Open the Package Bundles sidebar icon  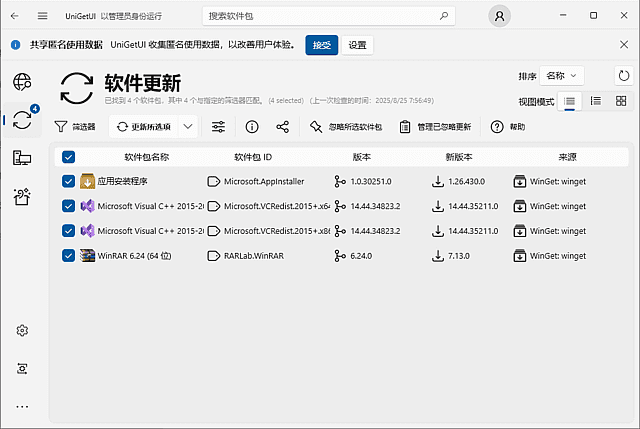pos(22,196)
